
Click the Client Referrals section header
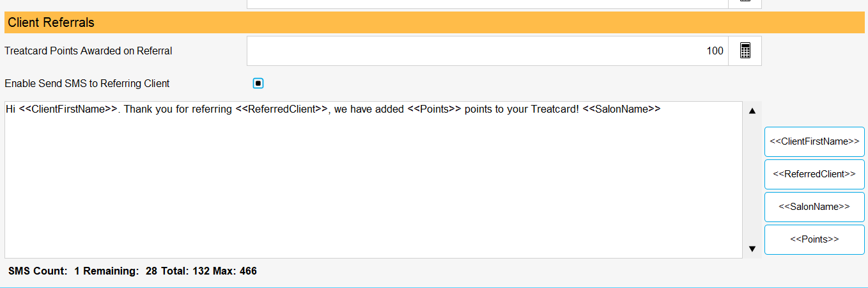pyautogui.click(x=434, y=22)
